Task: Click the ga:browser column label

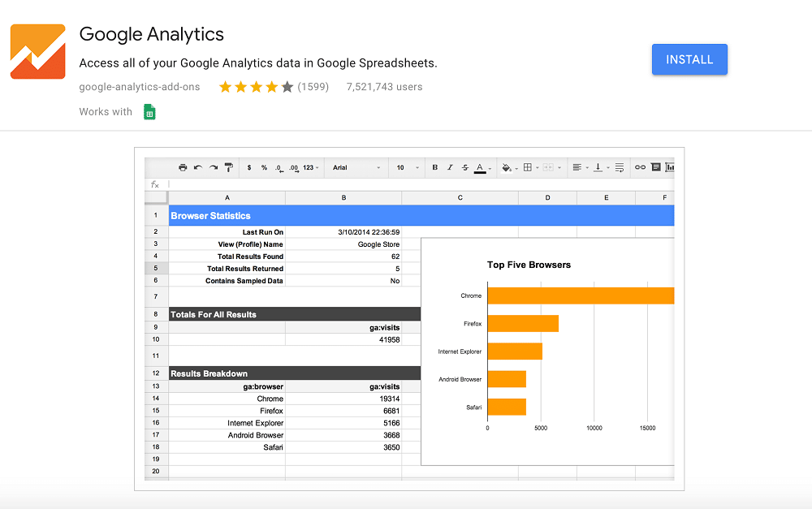Action: [x=263, y=386]
